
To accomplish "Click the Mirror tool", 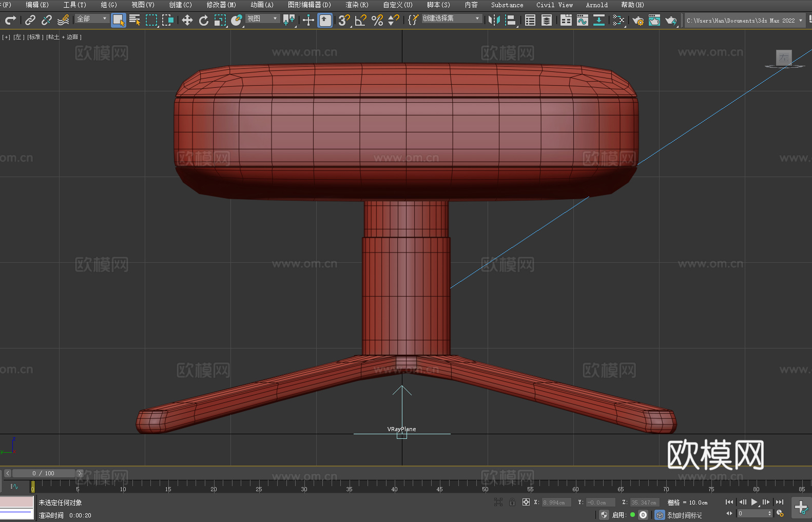I will coord(494,20).
